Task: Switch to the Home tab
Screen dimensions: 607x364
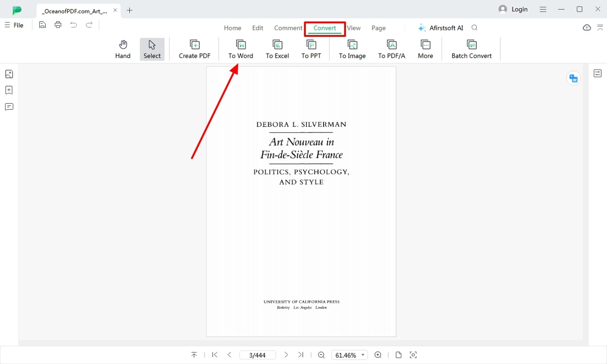Action: click(x=233, y=28)
